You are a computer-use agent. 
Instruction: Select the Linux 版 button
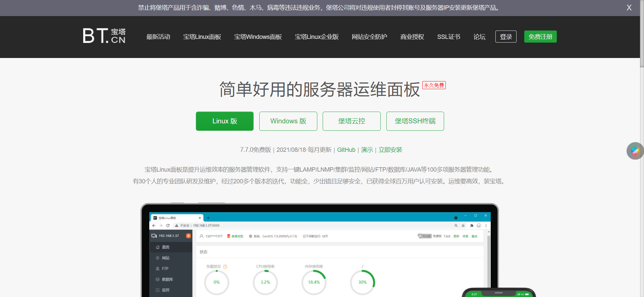click(225, 121)
